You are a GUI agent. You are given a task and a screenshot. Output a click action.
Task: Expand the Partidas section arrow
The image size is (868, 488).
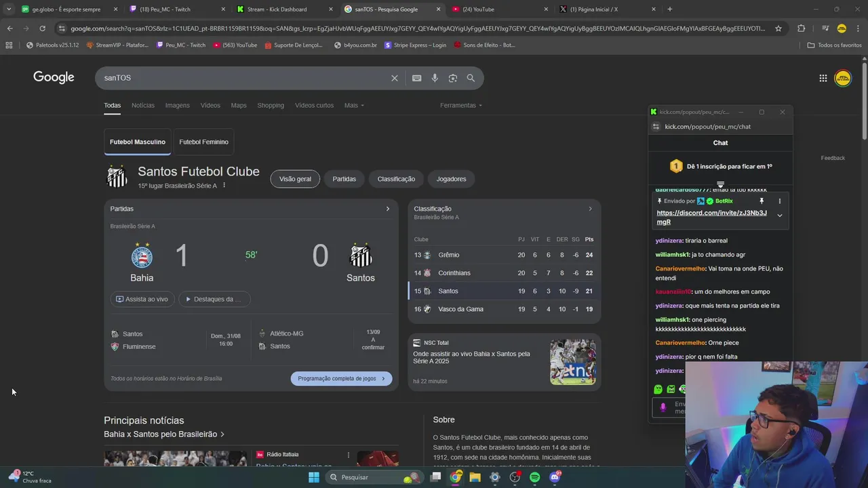point(388,209)
